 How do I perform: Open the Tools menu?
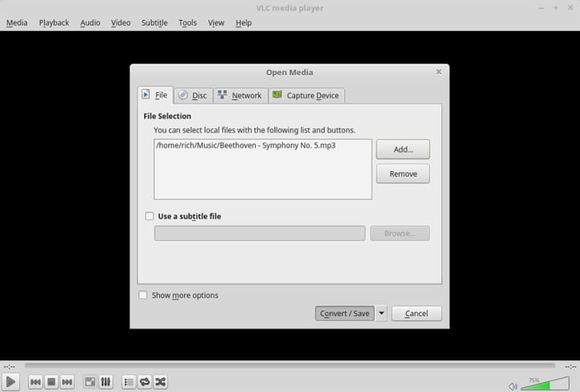(187, 23)
